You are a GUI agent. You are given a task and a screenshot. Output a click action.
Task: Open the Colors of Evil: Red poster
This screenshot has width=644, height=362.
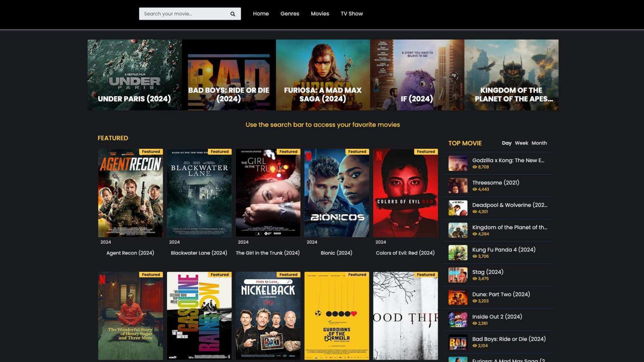coord(406,193)
